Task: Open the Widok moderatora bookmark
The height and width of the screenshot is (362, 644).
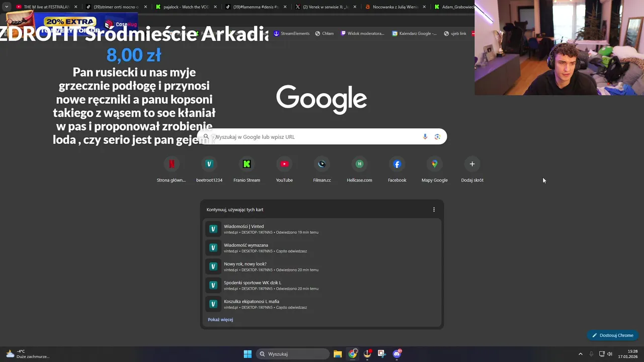Action: (362, 34)
